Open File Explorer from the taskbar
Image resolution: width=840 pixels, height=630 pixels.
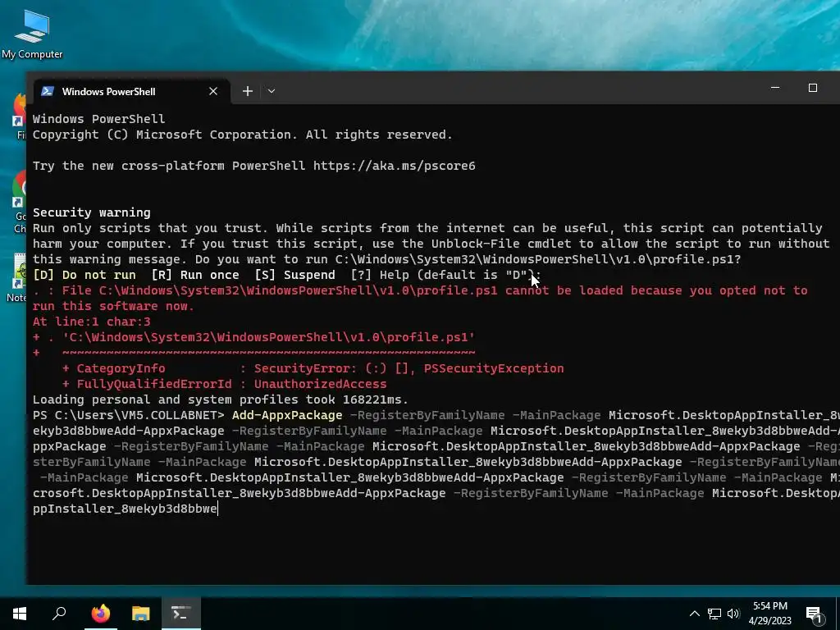141,614
